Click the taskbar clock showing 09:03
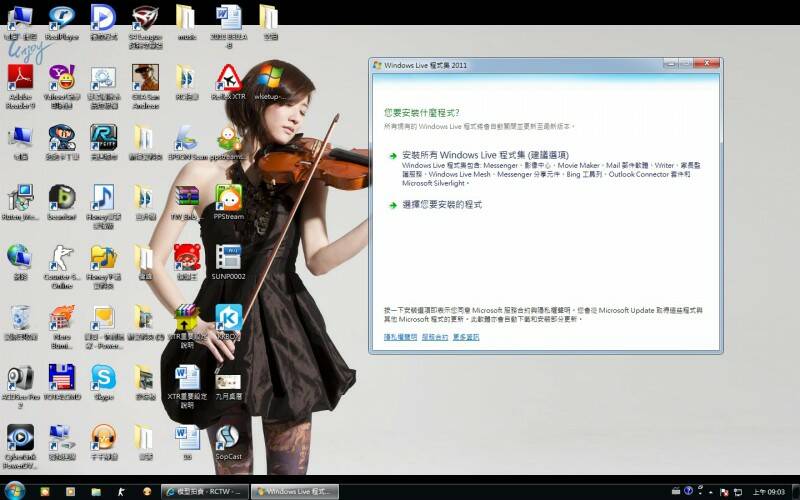The width and height of the screenshot is (800, 500). tap(769, 492)
